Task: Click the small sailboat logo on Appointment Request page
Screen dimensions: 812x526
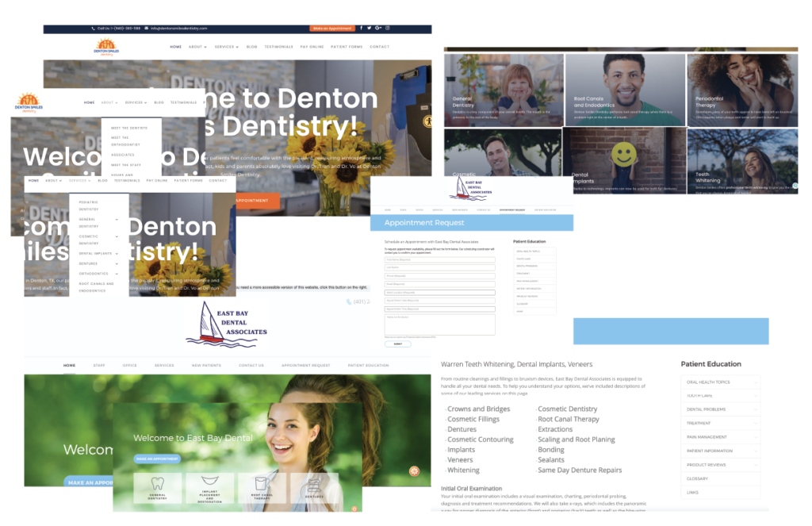Action: coord(471,188)
